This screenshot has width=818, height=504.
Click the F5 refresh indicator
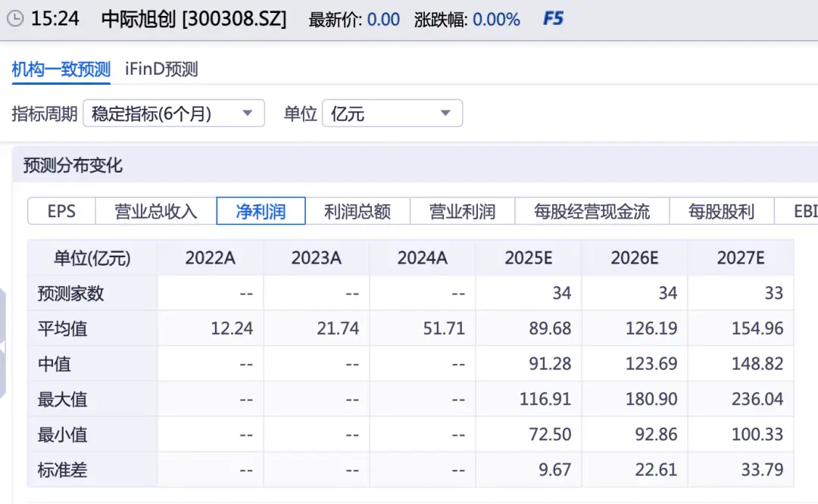[x=552, y=19]
